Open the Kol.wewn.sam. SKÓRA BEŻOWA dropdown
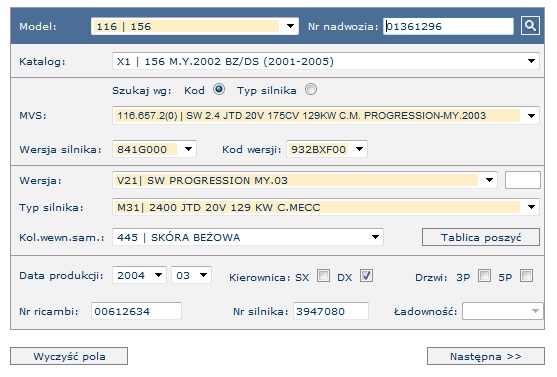This screenshot has width=557, height=377. [x=248, y=237]
